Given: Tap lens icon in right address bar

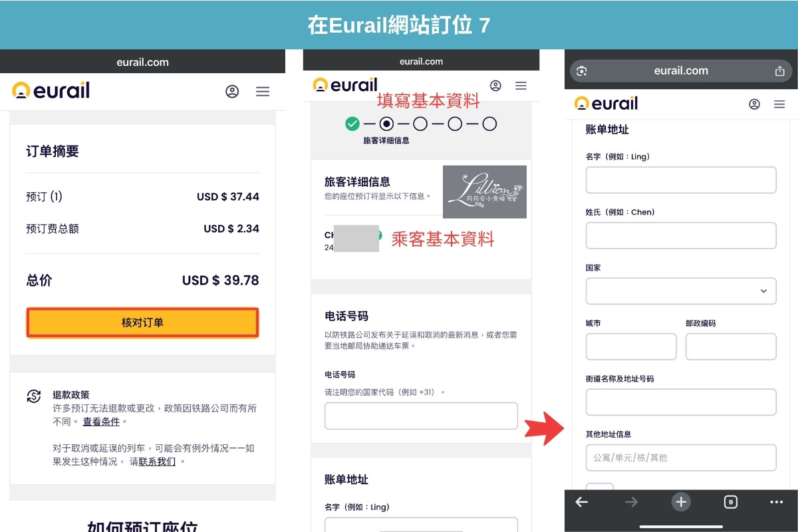Looking at the screenshot, I should click(x=582, y=71).
